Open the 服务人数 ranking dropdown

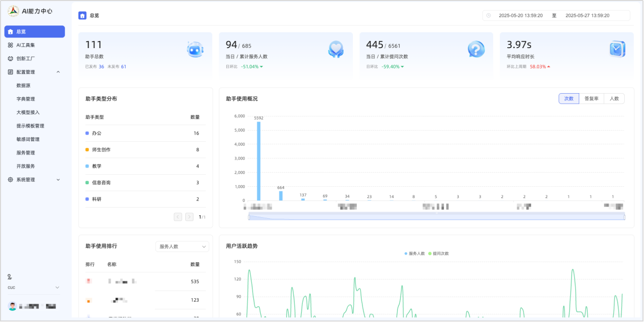(x=182, y=247)
